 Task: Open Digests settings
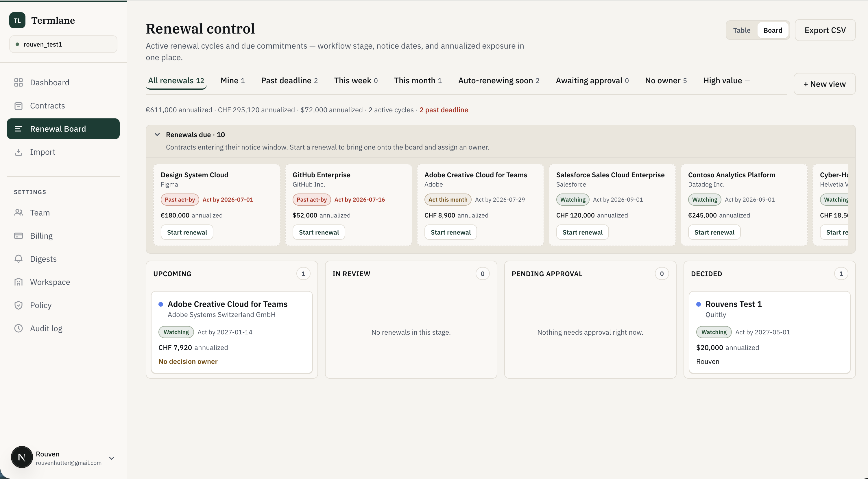tap(63, 259)
